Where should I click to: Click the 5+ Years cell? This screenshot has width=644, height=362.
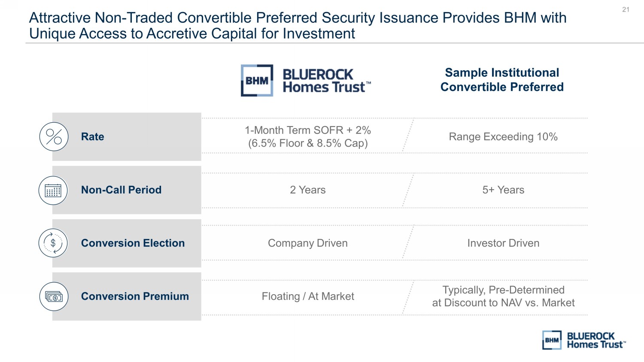coord(503,190)
